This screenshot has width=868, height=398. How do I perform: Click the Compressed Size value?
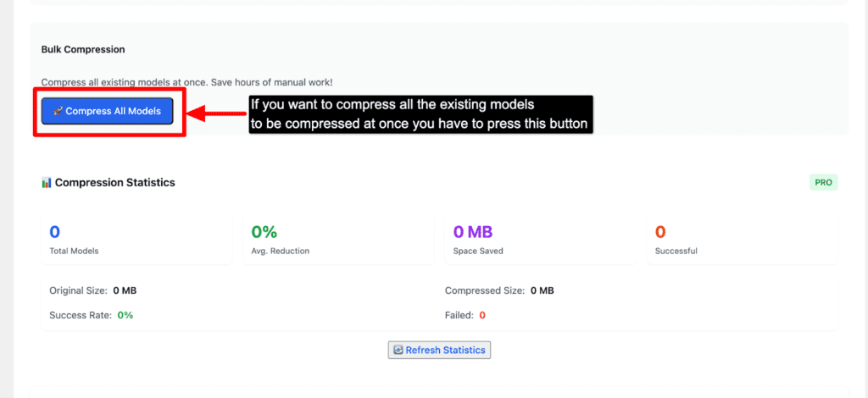tap(542, 290)
